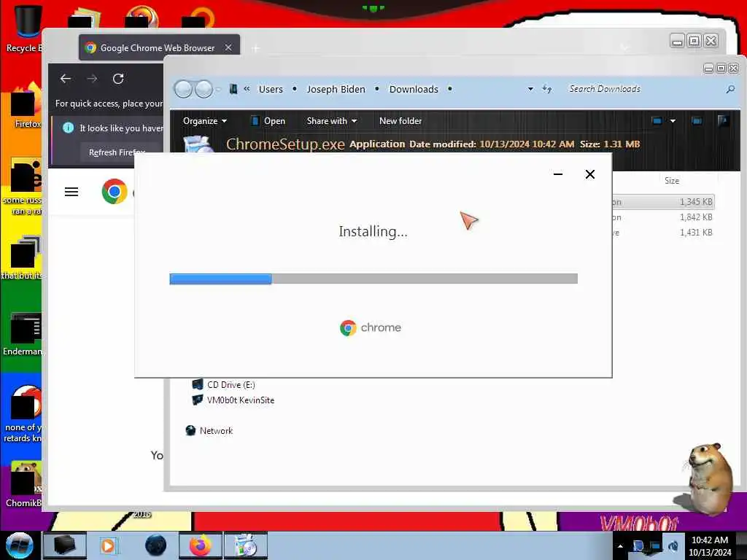Screen dimensions: 747x560
Task: Select CD Drive (E:) in navigation pane
Action: pyautogui.click(x=223, y=385)
